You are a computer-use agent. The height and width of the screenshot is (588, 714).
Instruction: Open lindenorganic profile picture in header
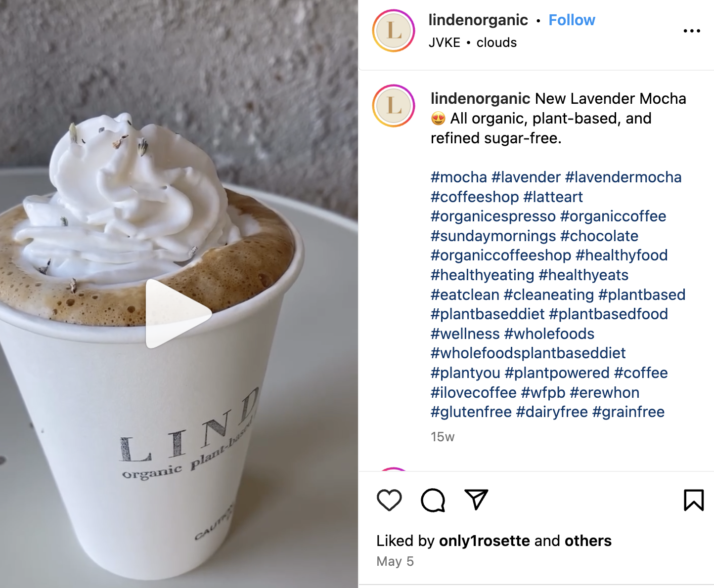(394, 31)
